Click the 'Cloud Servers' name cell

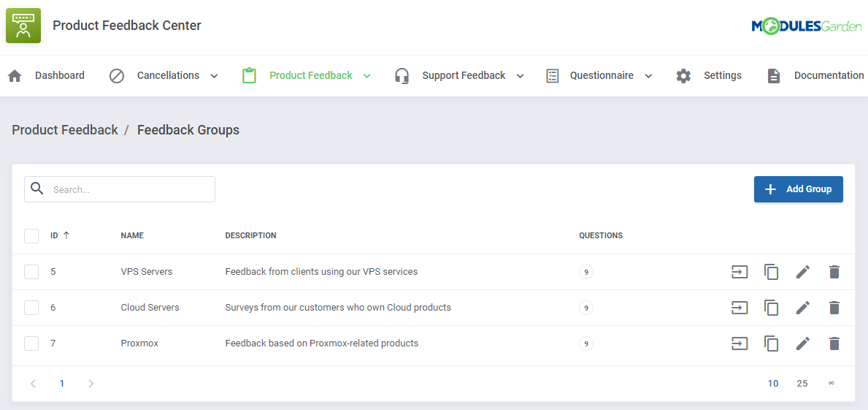[x=150, y=308]
